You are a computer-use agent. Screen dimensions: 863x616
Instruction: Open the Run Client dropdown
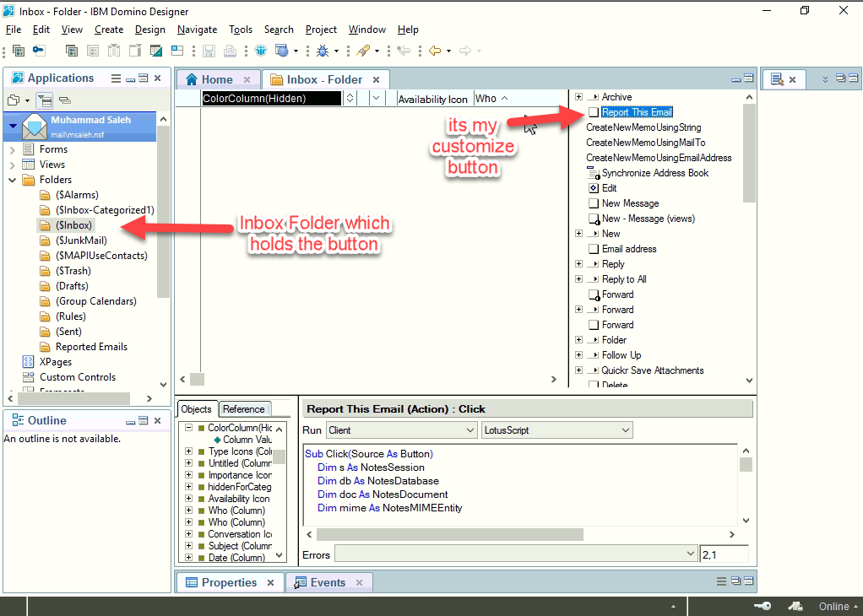402,430
